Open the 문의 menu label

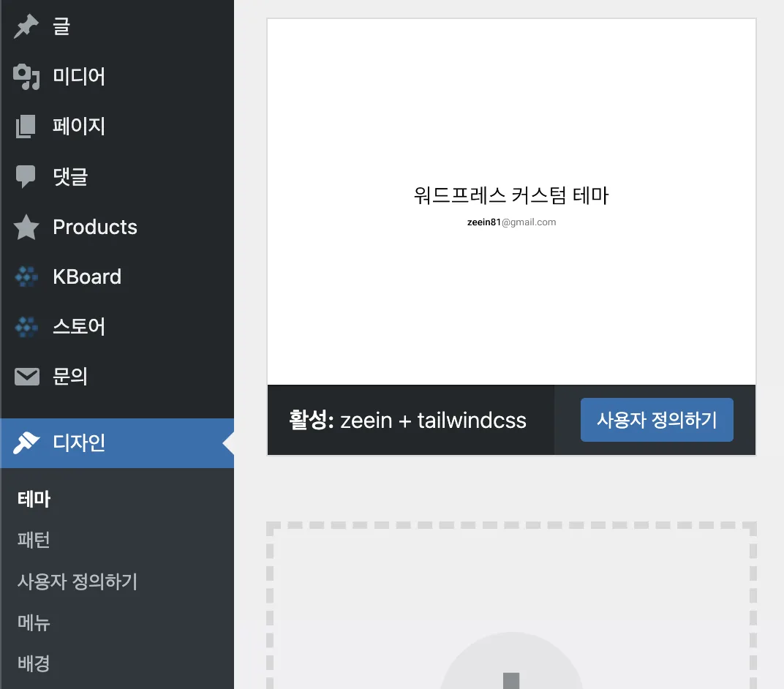[70, 377]
